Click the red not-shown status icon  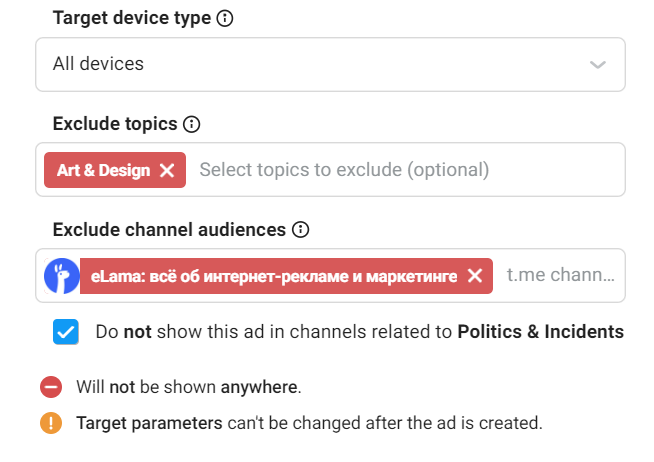tap(51, 387)
